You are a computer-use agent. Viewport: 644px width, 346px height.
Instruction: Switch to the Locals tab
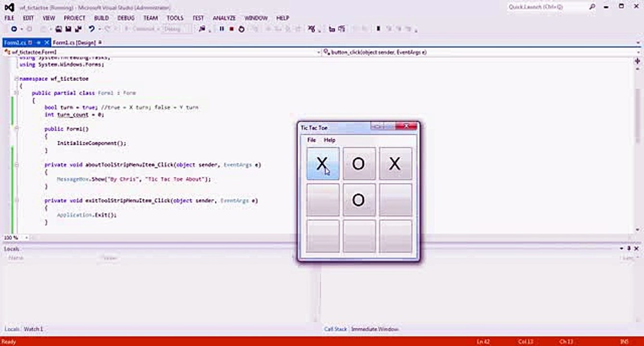pyautogui.click(x=12, y=329)
